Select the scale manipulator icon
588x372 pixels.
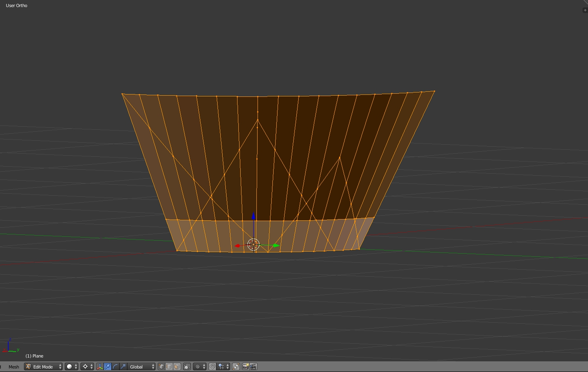(123, 367)
